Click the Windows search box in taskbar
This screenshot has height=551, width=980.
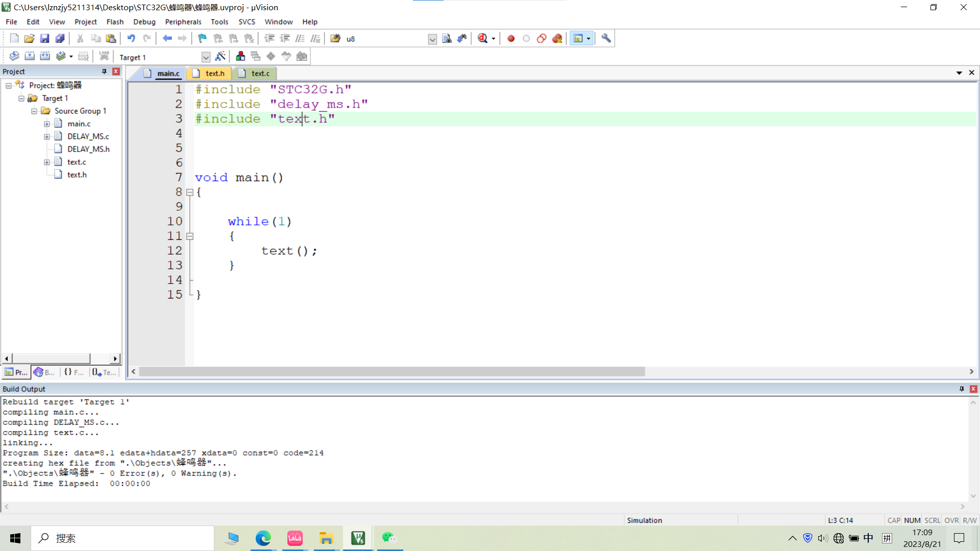pyautogui.click(x=122, y=538)
